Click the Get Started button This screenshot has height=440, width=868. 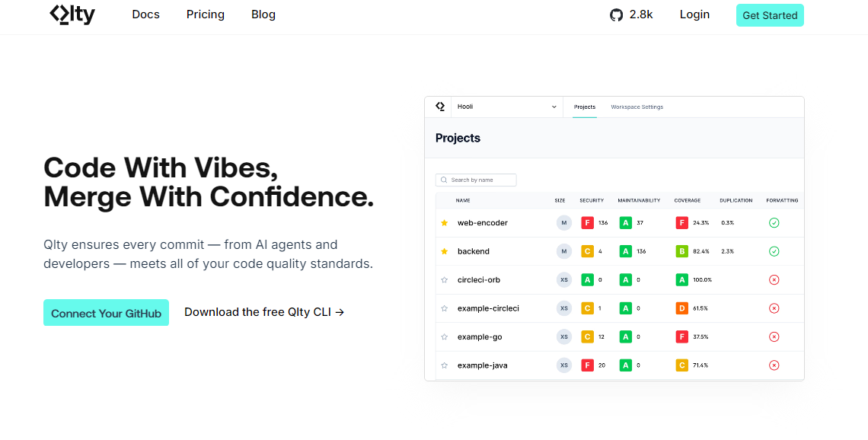click(x=770, y=15)
